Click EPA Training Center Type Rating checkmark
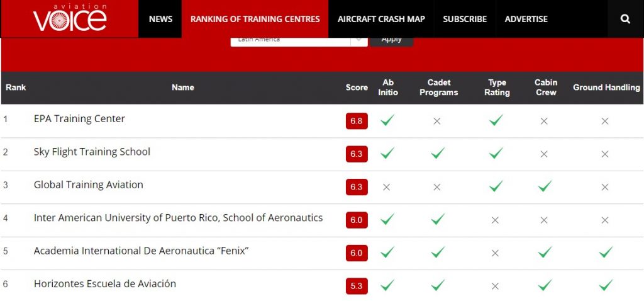 [x=496, y=120]
